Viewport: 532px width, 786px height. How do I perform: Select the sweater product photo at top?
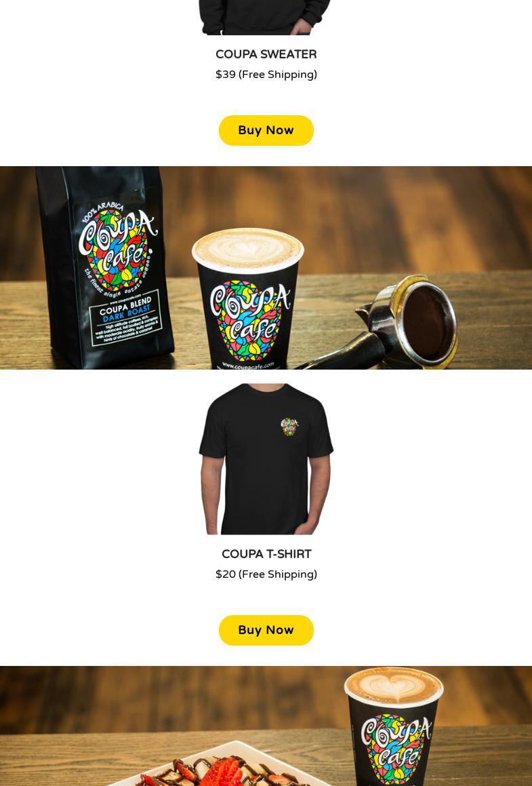(264, 17)
